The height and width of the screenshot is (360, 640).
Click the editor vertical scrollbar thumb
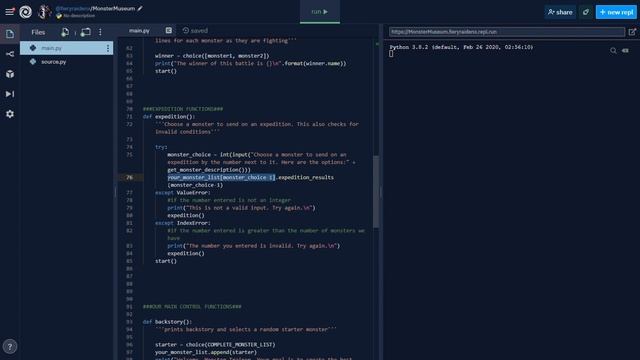pyautogui.click(x=376, y=191)
